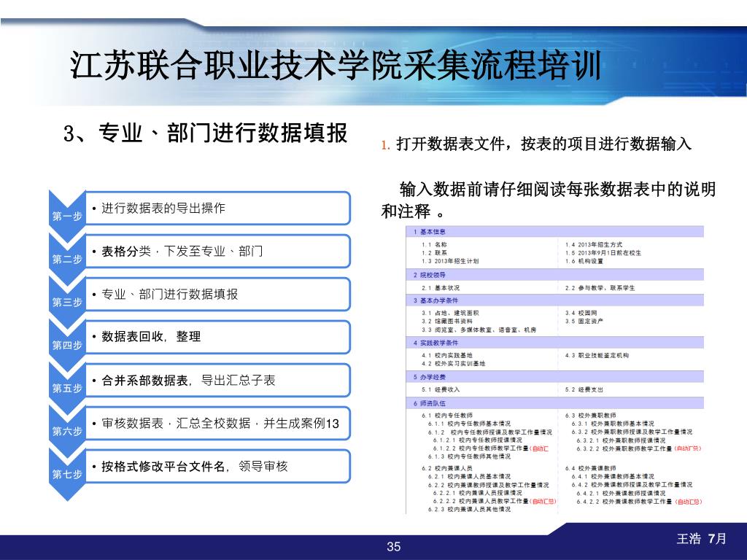
Task: Open the 4.2 校外实习实训基地 entry
Action: [454, 363]
